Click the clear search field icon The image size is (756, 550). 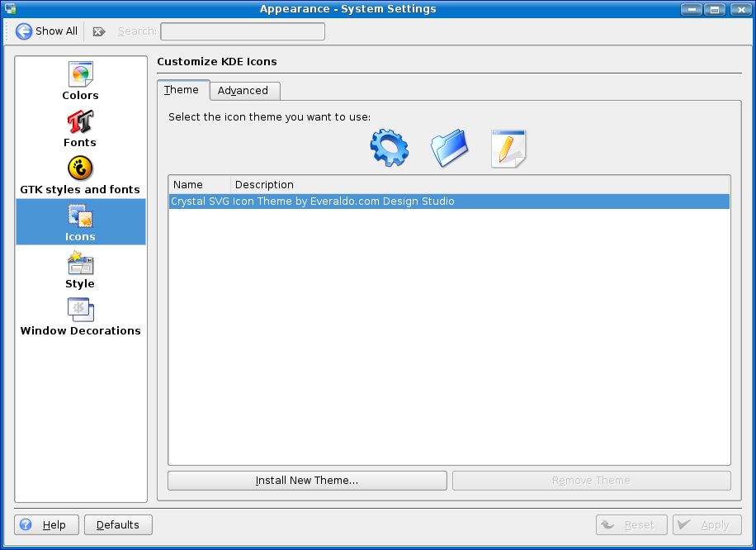coord(99,31)
